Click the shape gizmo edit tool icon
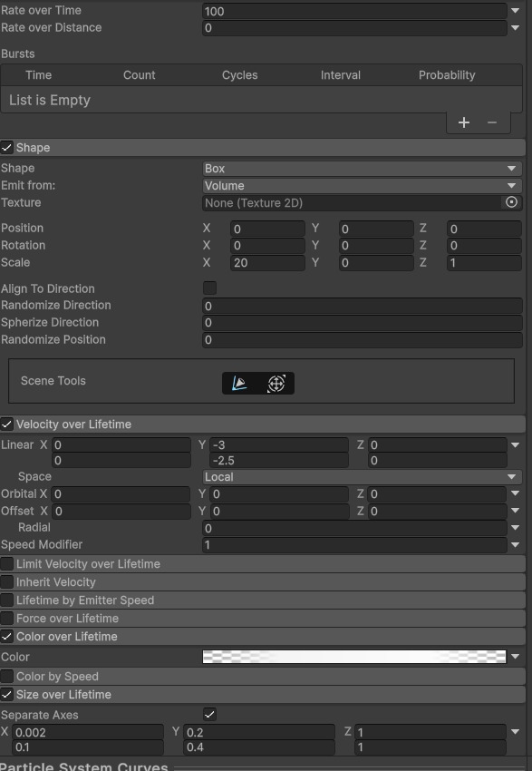The width and height of the screenshot is (532, 771). tap(239, 383)
